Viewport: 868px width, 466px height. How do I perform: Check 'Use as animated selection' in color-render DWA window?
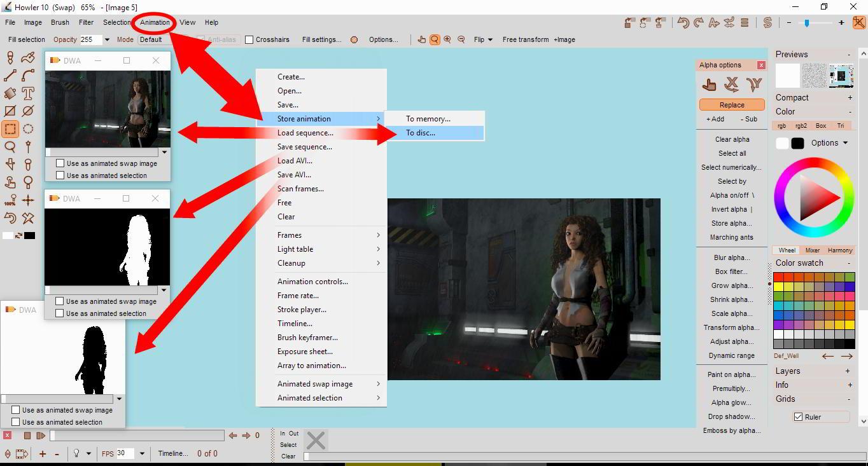tap(60, 175)
